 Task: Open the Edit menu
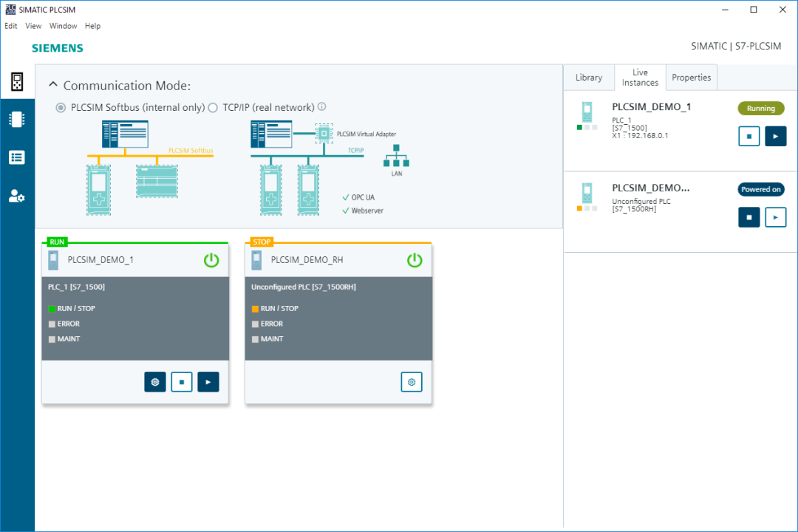pyautogui.click(x=11, y=26)
